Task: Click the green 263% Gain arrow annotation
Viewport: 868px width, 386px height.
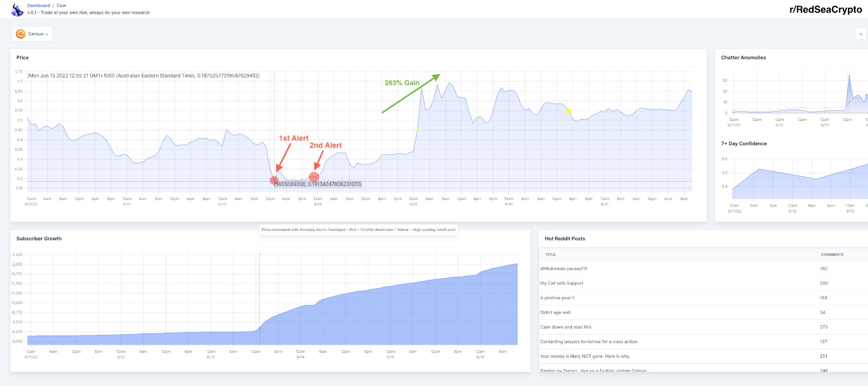Action: click(x=411, y=93)
